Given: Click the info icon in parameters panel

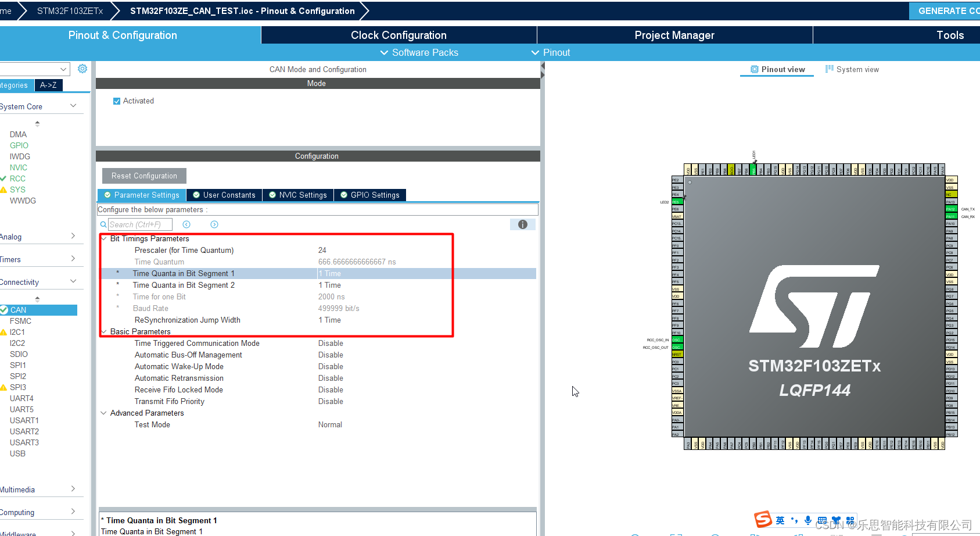Looking at the screenshot, I should [x=523, y=224].
